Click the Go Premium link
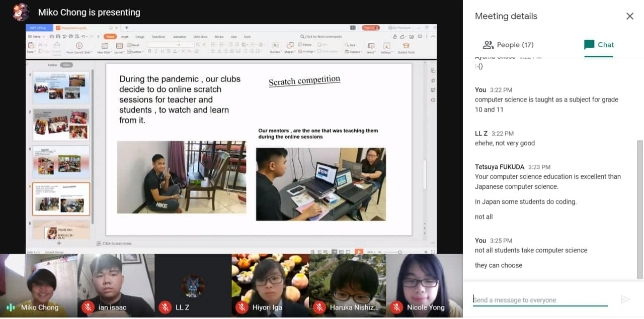644x319 pixels. [x=399, y=28]
